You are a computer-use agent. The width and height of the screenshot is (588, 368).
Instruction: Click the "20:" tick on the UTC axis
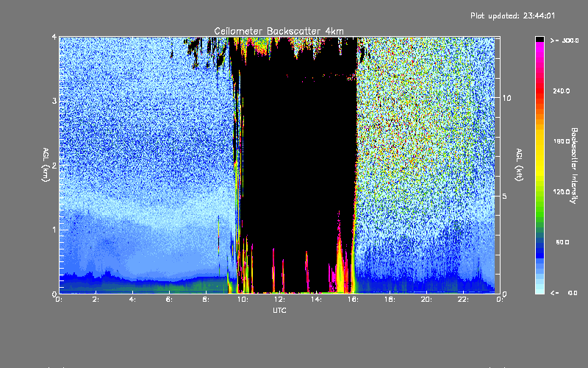click(x=426, y=300)
